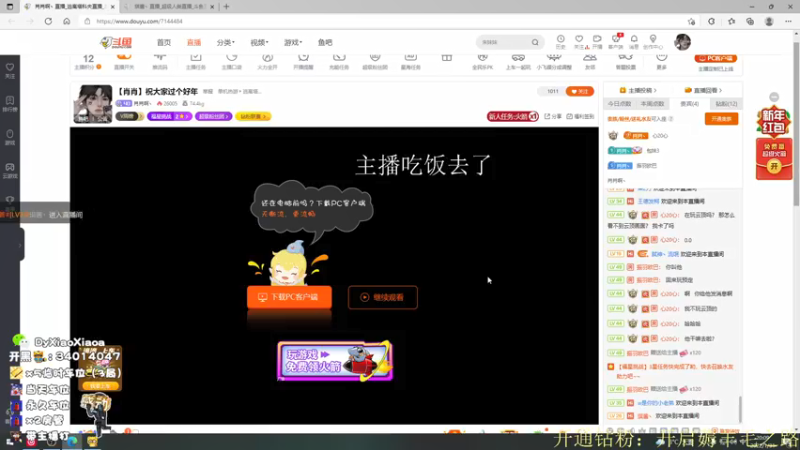The height and width of the screenshot is (450, 800).
Task: Click the browser profile icon
Action: click(x=769, y=21)
